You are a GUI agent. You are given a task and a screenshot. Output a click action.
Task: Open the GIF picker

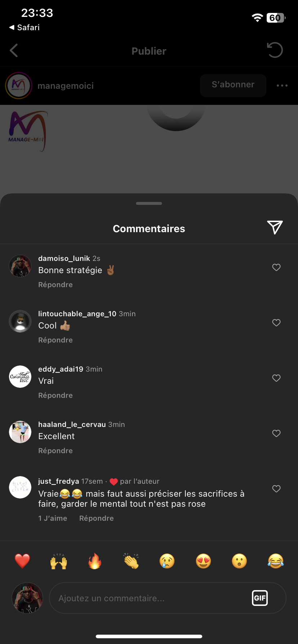pos(260,598)
